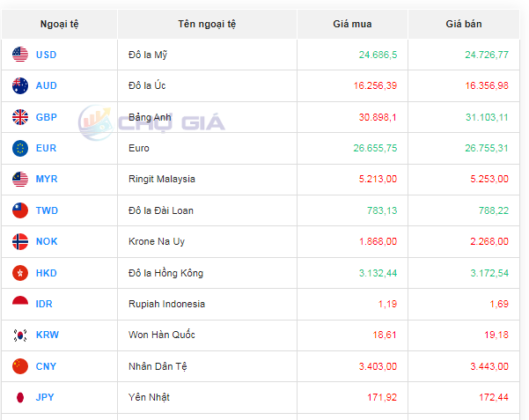The image size is (529, 420).
Task: Click the United States flag icon
Action: (x=20, y=55)
